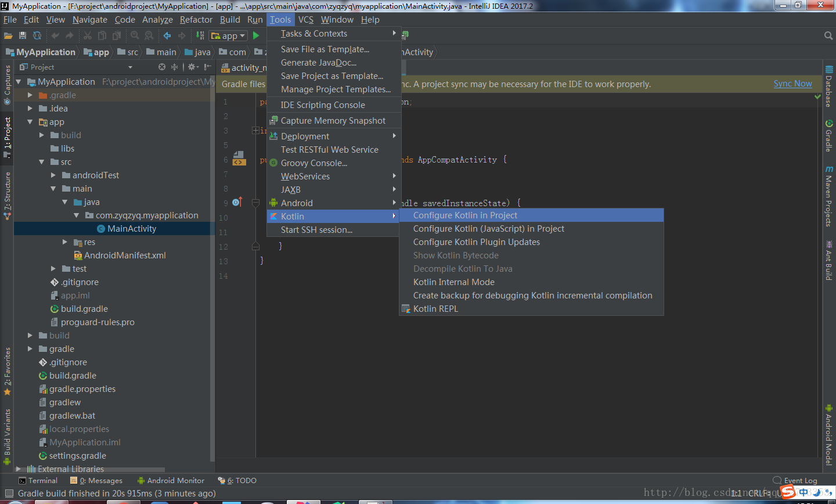This screenshot has width=836, height=504.
Task: Open the 0: Messages tool window
Action: 96,481
